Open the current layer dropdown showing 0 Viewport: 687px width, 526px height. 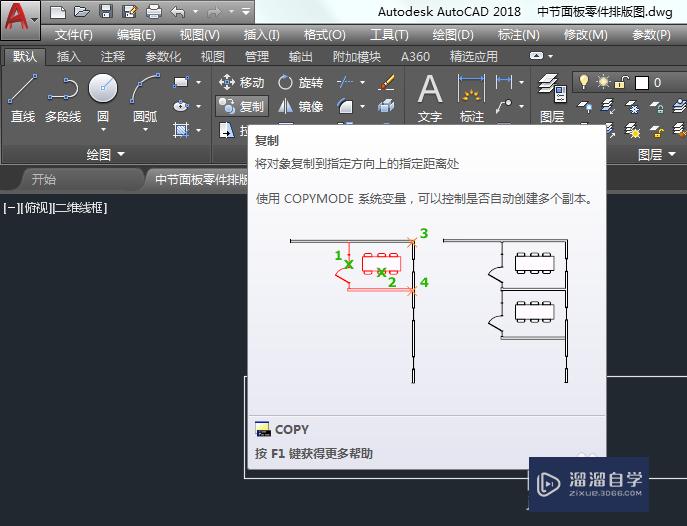[631, 82]
